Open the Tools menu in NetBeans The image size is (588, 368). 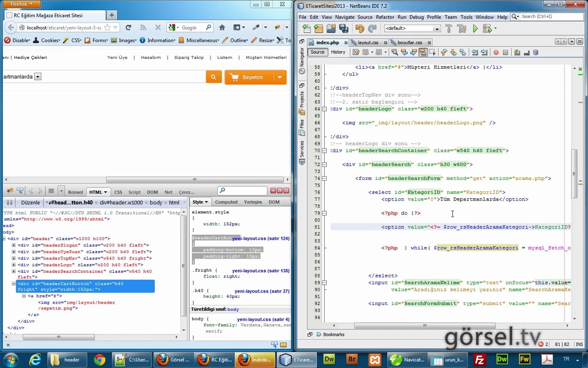click(x=466, y=17)
